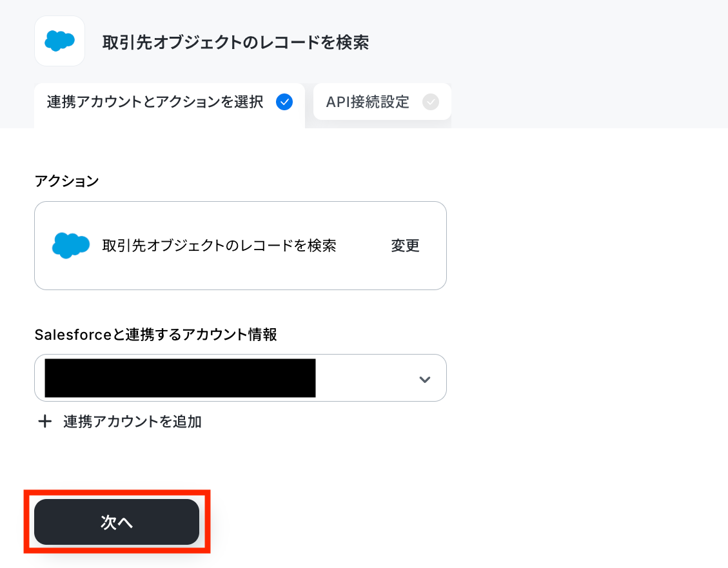Proceed with the 次へ button
728x568 pixels.
pyautogui.click(x=117, y=522)
